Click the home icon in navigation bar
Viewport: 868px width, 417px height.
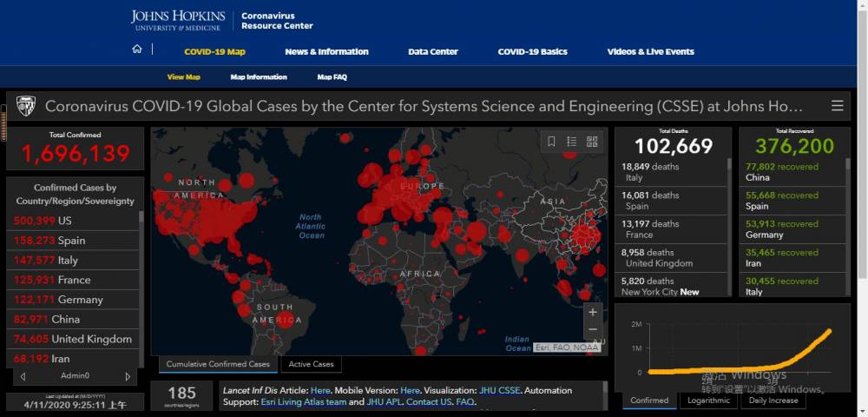tap(137, 50)
